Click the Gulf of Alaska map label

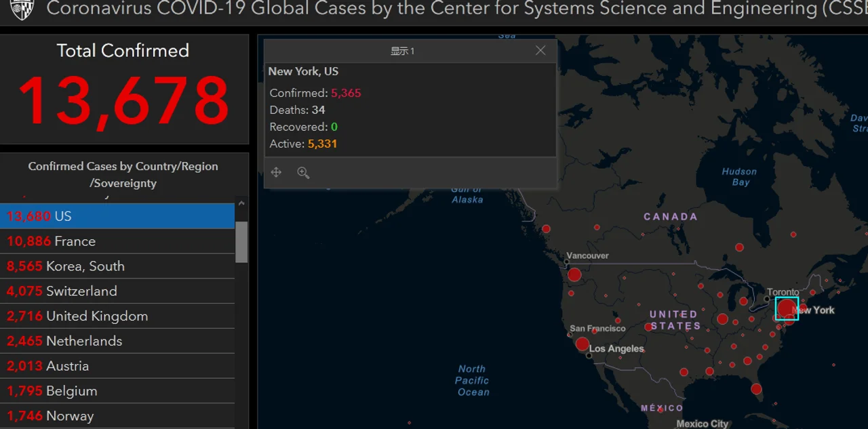[467, 195]
